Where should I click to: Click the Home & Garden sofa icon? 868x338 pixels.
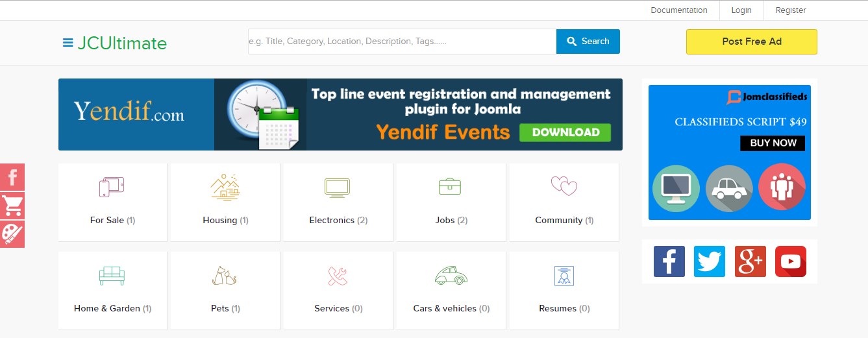pos(112,275)
